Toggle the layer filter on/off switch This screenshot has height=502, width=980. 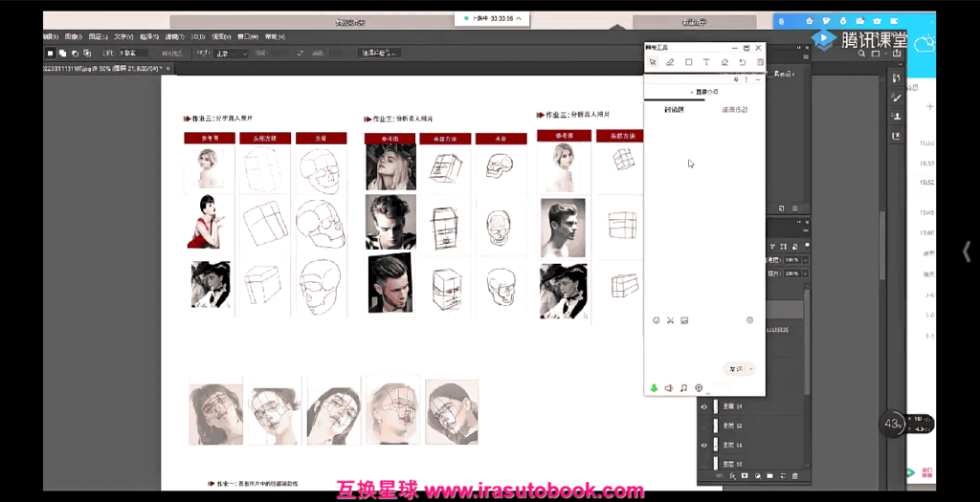click(807, 246)
